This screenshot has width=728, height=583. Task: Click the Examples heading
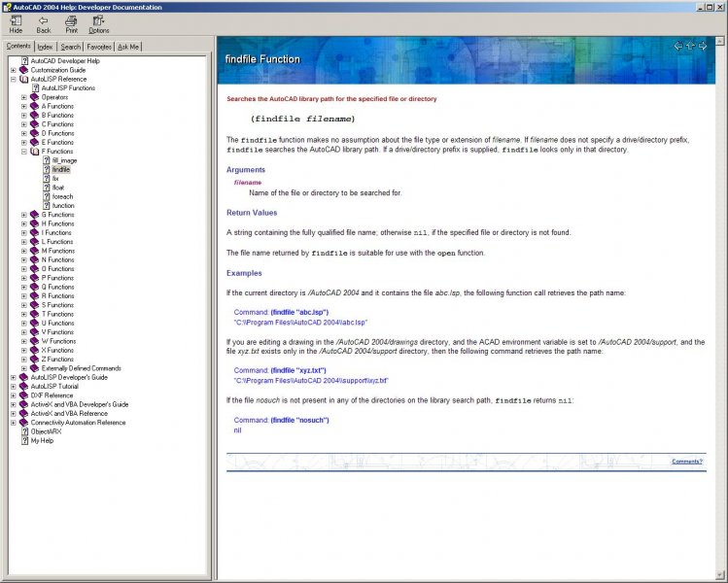coord(244,273)
